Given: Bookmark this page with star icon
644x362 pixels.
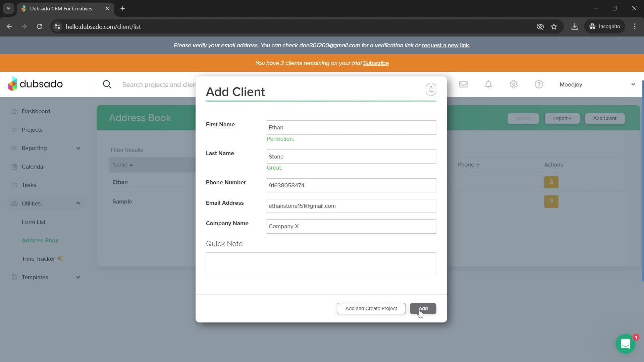Looking at the screenshot, I should [554, 26].
